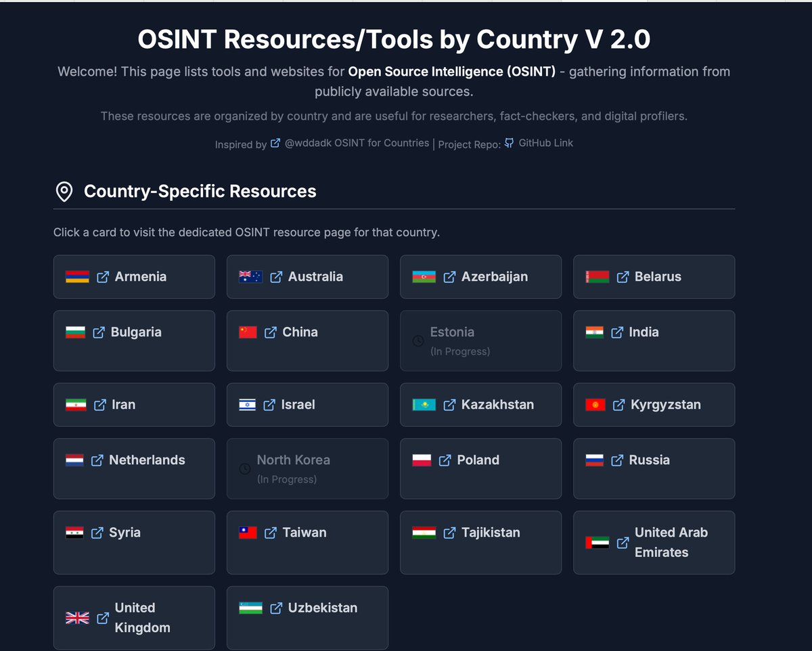812x651 pixels.
Task: Click the Kazakhstan flag icon
Action: pyautogui.click(x=424, y=405)
